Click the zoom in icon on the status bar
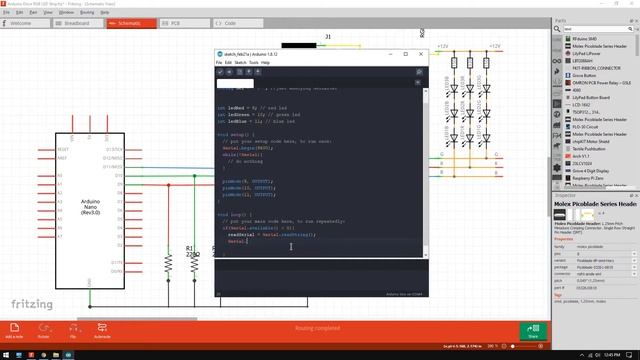 point(540,346)
